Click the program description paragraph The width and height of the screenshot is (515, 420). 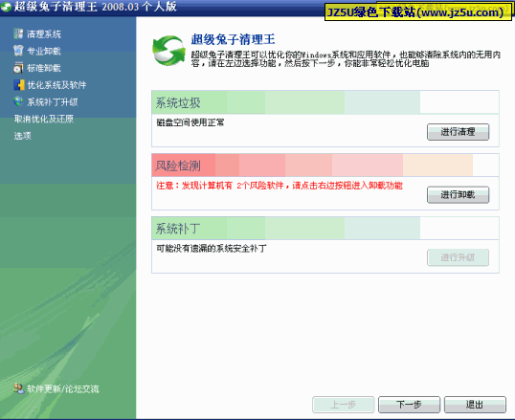coord(346,58)
